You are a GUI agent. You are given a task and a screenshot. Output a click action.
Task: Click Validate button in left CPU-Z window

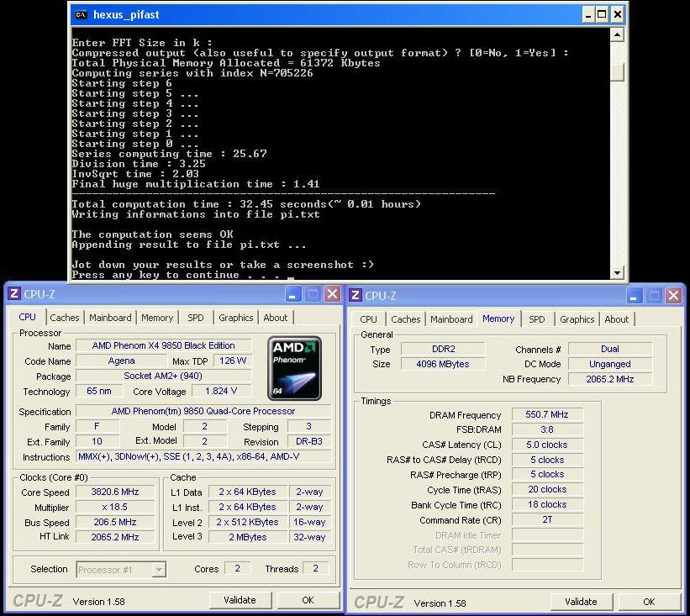click(x=240, y=600)
